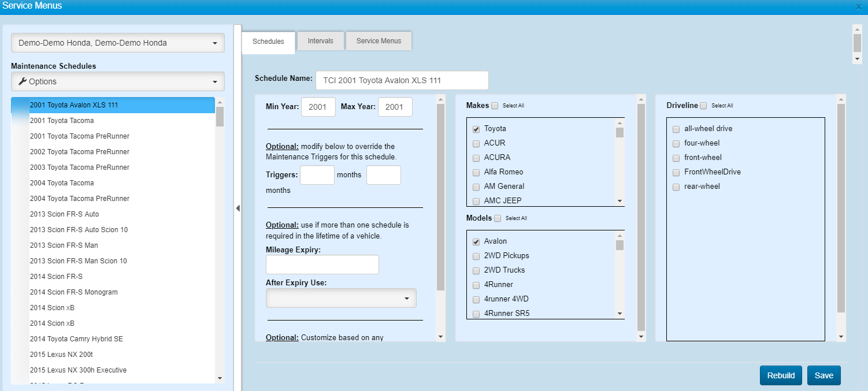Tick the 4Runner model checkbox
This screenshot has width=868, height=391.
(476, 285)
